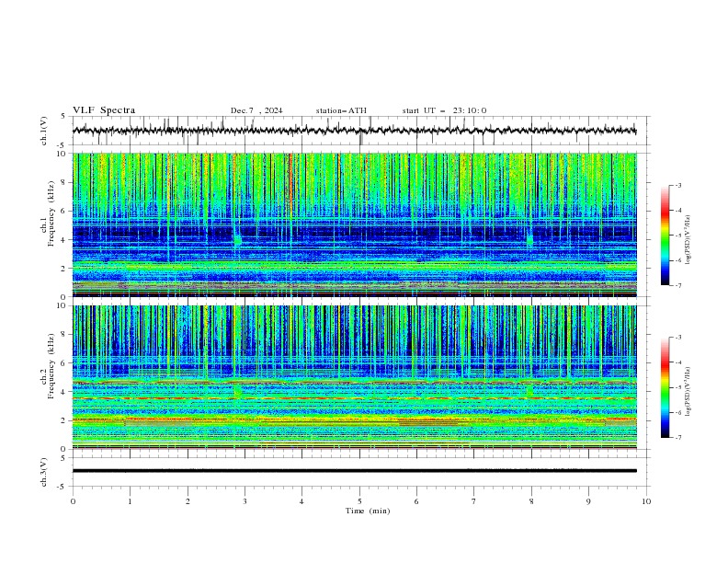Click the "station=ATH" label

click(x=341, y=110)
